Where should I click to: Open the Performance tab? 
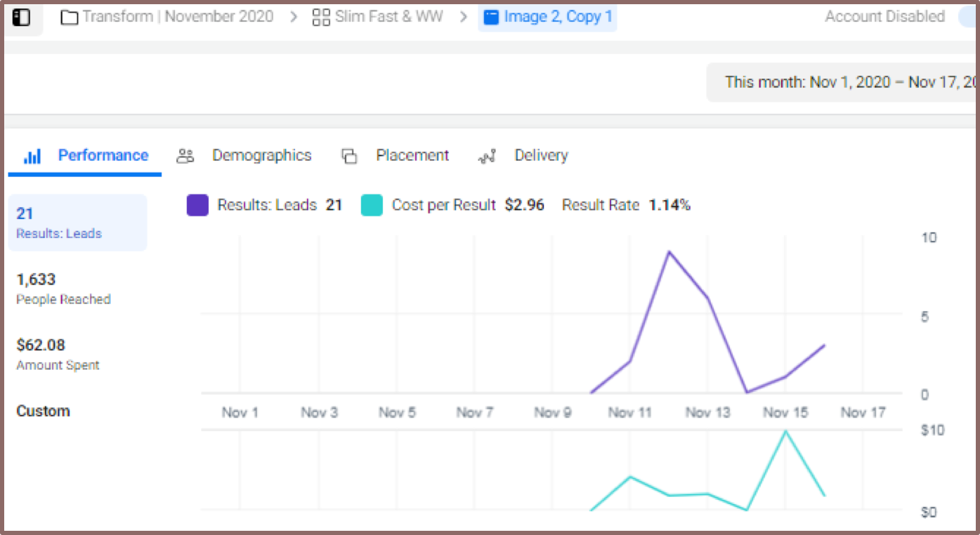tap(85, 156)
